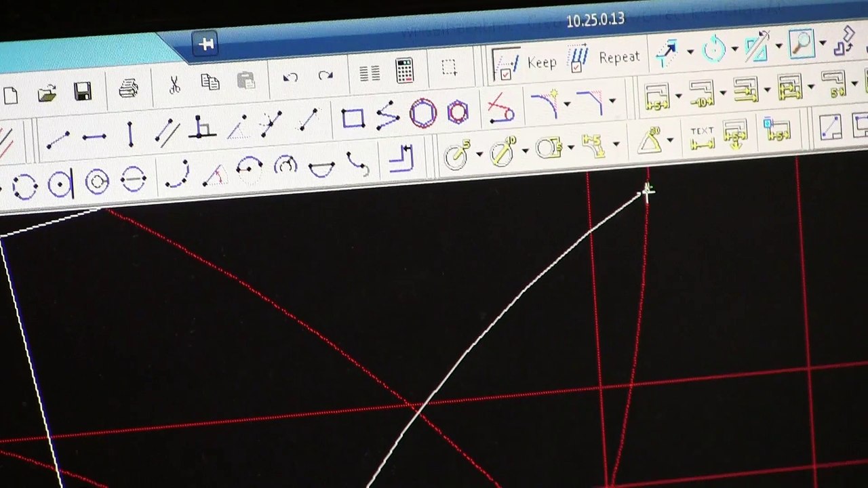Open the mirror tool dropdown arrow

pos(778,45)
